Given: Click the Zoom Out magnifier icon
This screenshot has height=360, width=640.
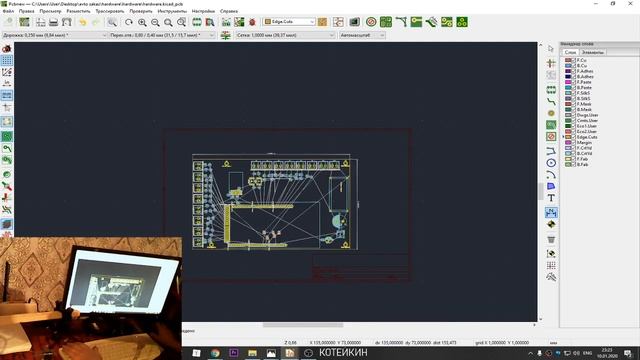Looking at the screenshot, I should [x=155, y=22].
